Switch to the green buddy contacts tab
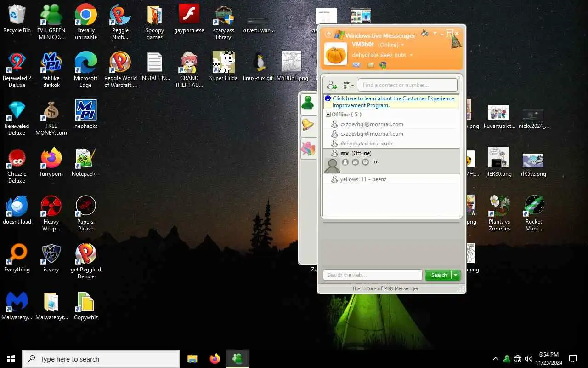Viewport: 588px width, 368px height. click(x=308, y=103)
